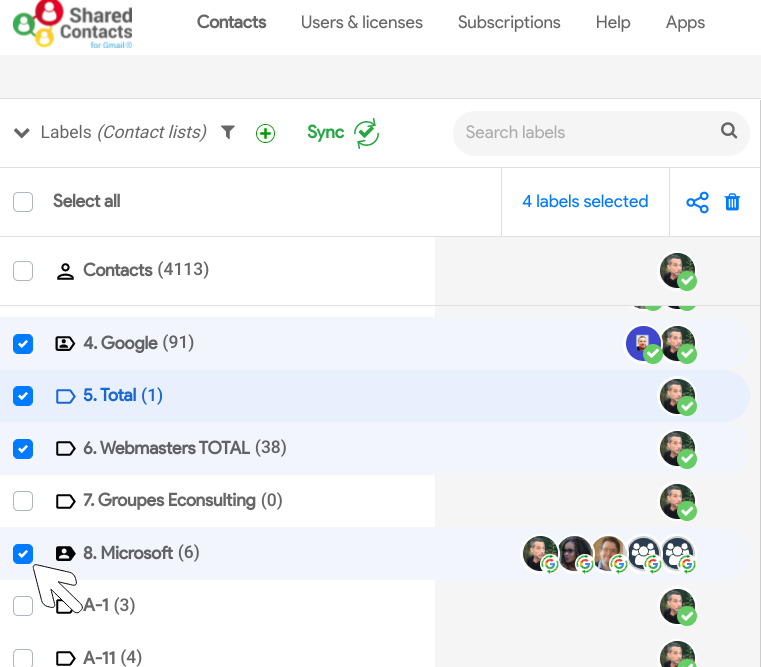Viewport: 761px width, 667px height.
Task: Click the green sync status circular icon
Action: (366, 133)
